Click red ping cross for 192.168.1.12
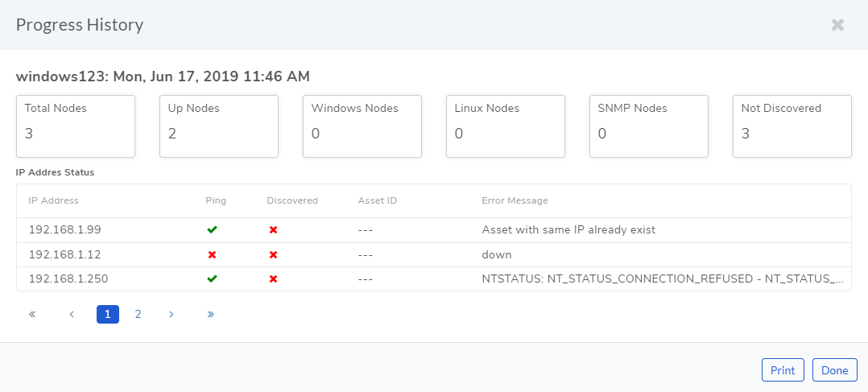 (212, 254)
